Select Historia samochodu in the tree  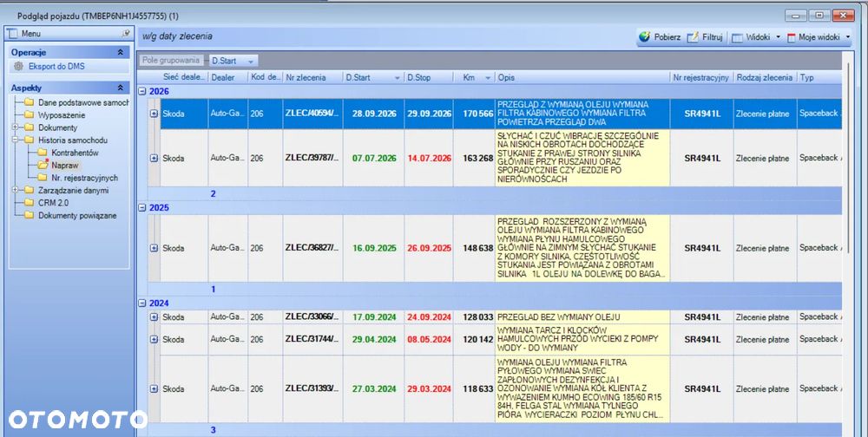[73, 140]
